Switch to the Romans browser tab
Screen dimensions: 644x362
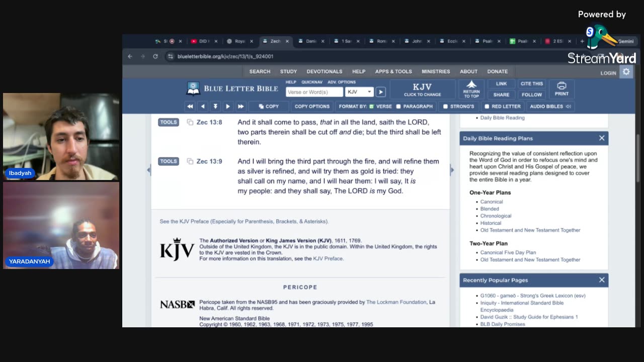point(382,41)
